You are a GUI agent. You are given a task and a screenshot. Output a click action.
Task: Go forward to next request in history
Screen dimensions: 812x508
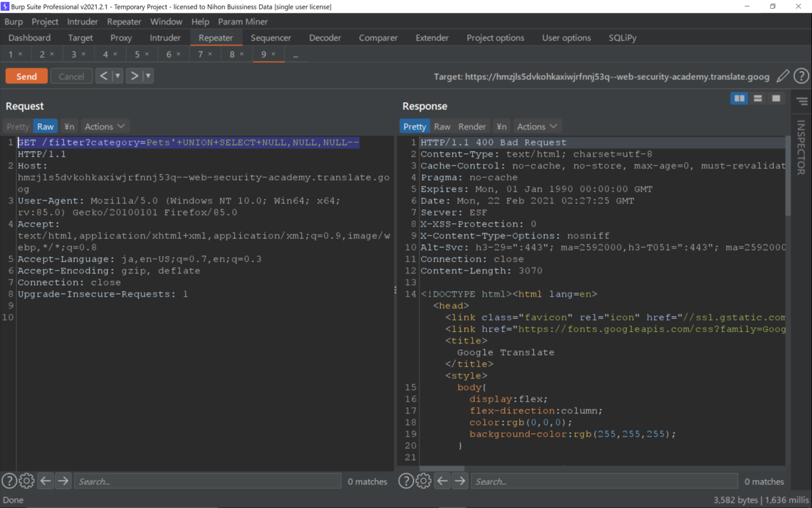134,76
